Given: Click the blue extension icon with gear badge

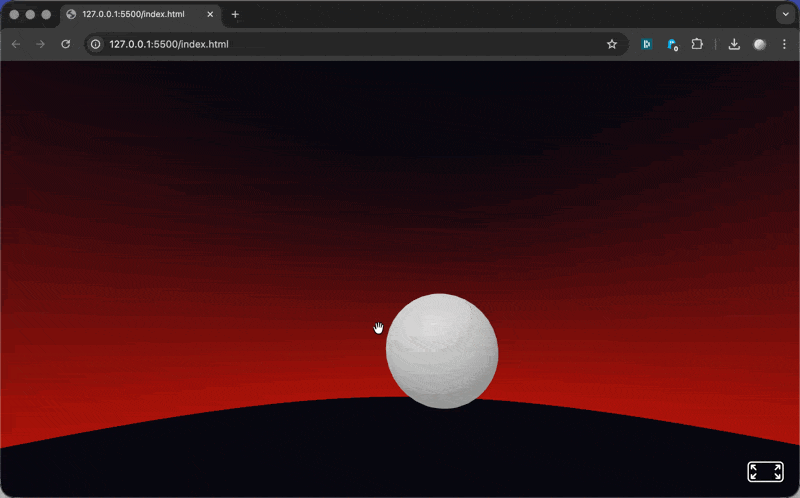Looking at the screenshot, I should click(672, 44).
